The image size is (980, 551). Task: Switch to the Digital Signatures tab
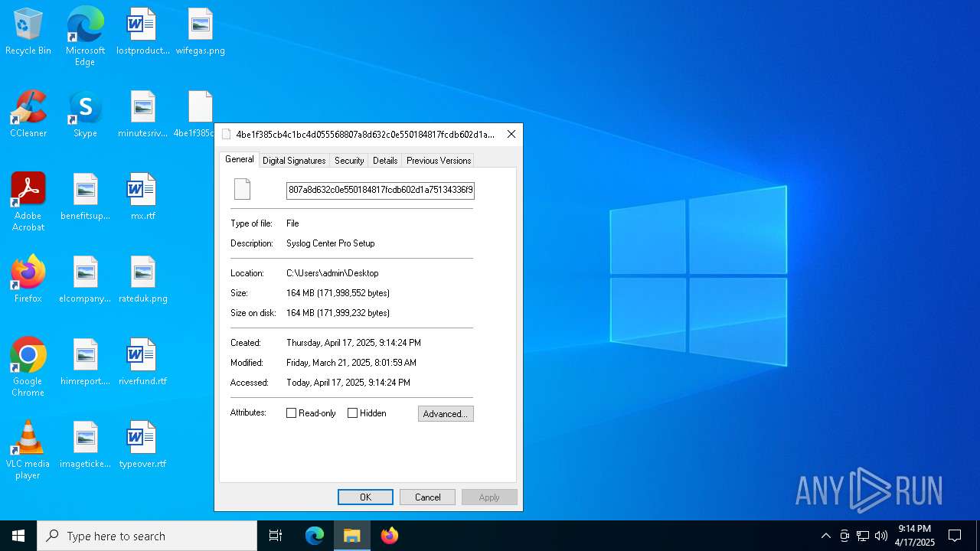pyautogui.click(x=294, y=161)
